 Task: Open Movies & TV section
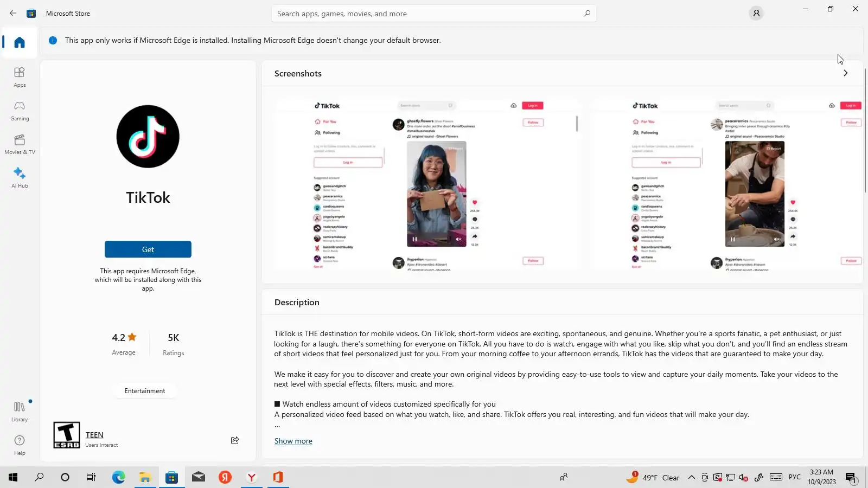pyautogui.click(x=20, y=144)
